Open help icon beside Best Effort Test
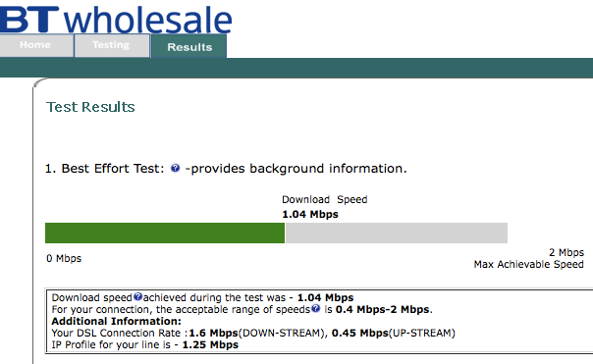 pyautogui.click(x=175, y=168)
